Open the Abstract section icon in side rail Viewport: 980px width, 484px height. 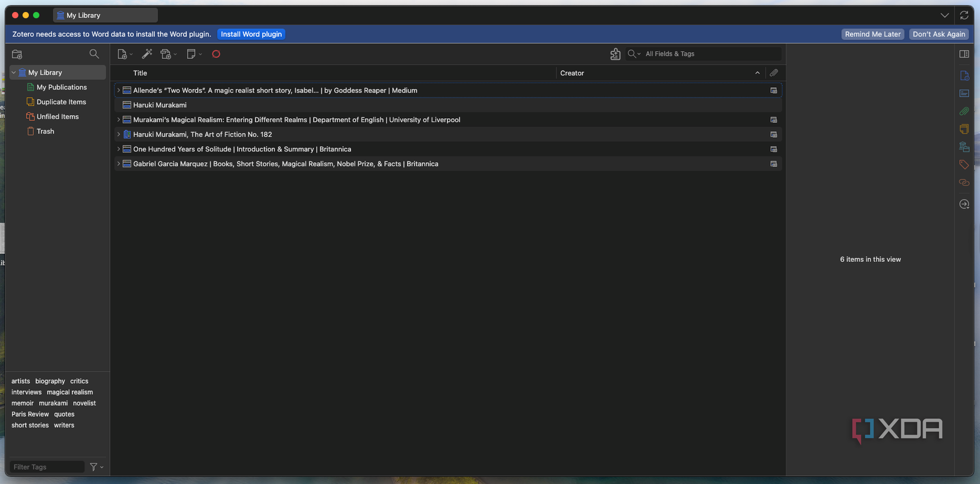coord(964,93)
